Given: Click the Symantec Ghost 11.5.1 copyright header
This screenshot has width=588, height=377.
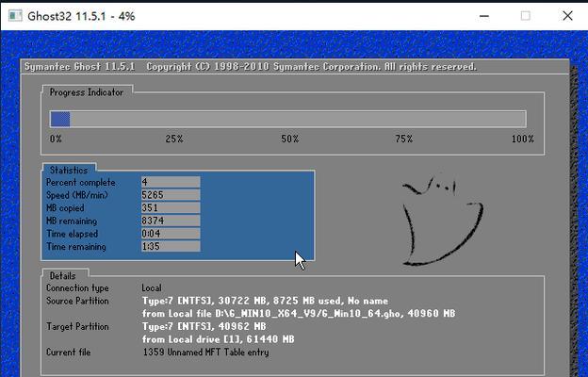Looking at the screenshot, I should click(251, 67).
